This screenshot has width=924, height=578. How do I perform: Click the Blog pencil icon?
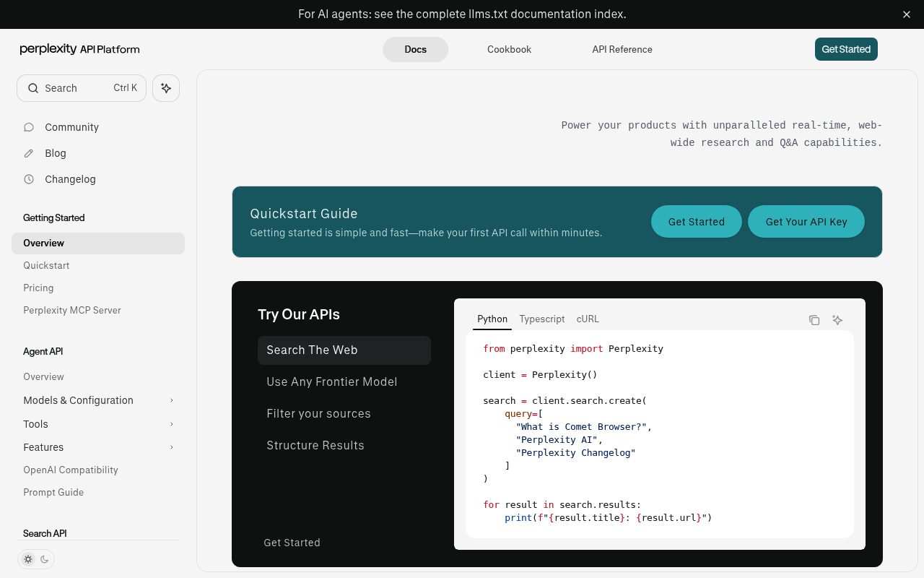(x=29, y=153)
